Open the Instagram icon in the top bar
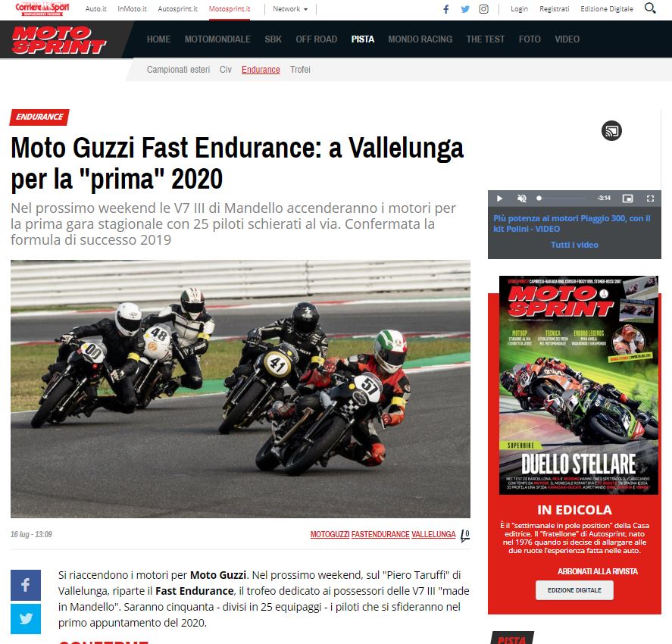This screenshot has height=644, width=672. pyautogui.click(x=483, y=9)
